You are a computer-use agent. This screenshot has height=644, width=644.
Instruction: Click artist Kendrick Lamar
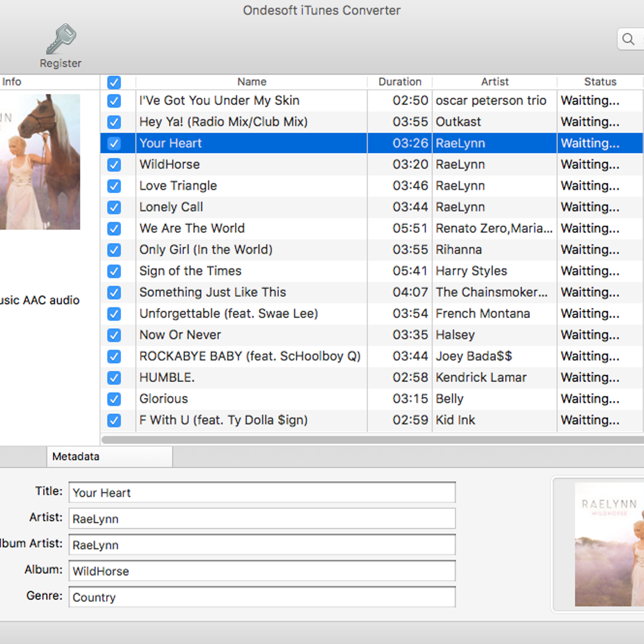481,378
